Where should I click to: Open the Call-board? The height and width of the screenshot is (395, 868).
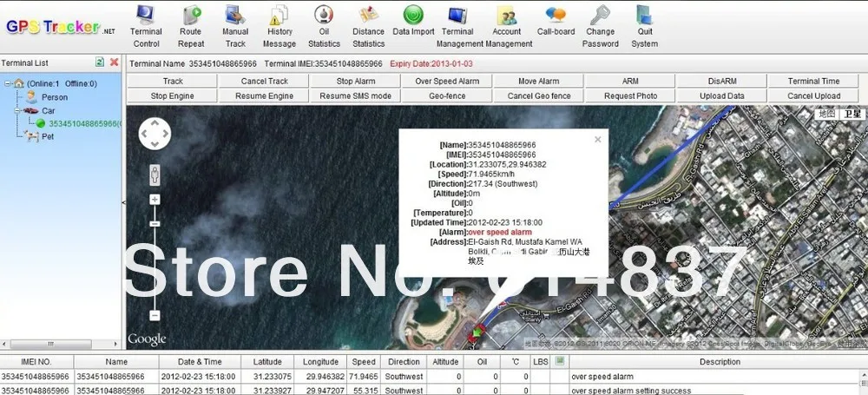click(556, 21)
